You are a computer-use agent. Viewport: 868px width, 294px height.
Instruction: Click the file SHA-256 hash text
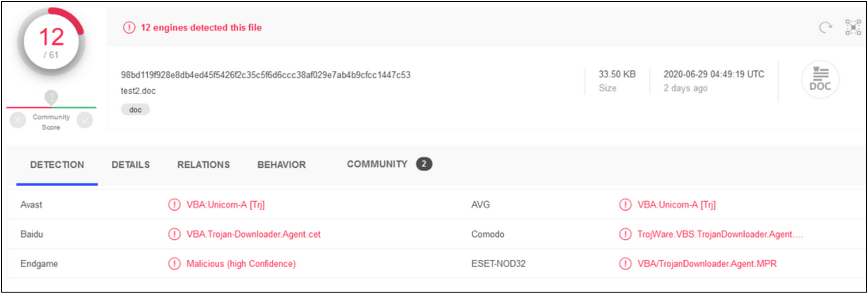pos(265,75)
